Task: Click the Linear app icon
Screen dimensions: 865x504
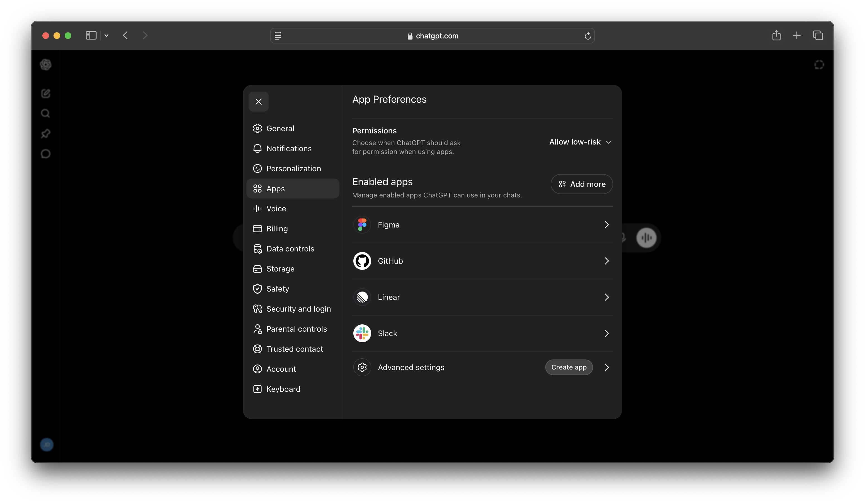Action: [x=362, y=297]
